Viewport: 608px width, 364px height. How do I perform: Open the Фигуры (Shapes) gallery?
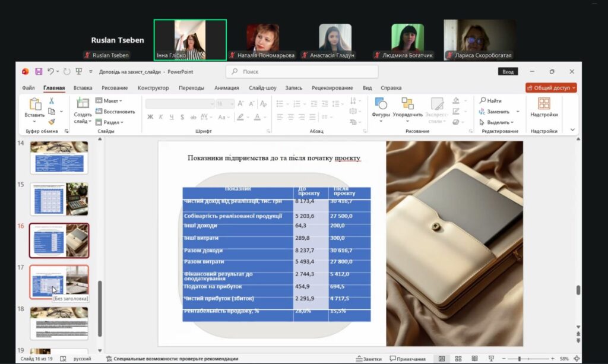(x=381, y=104)
